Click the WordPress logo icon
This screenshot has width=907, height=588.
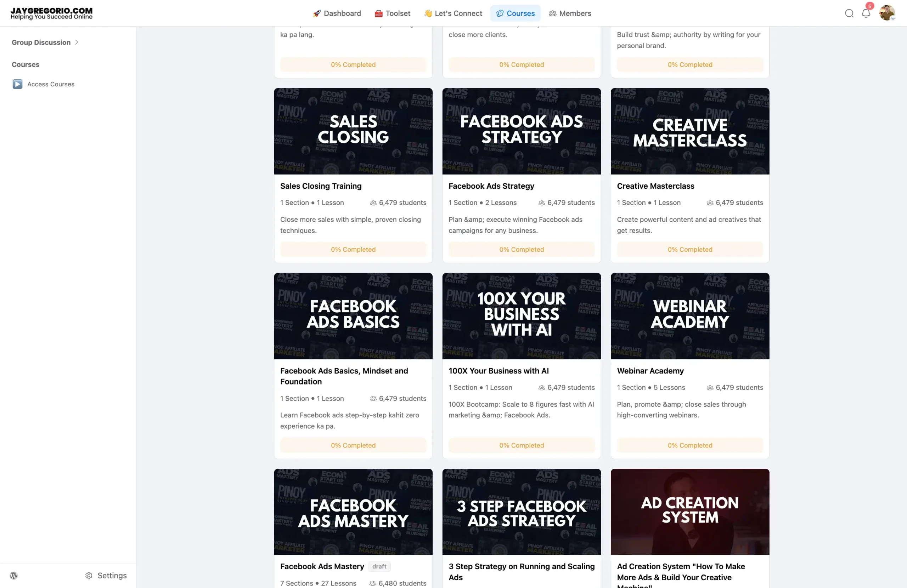14,575
